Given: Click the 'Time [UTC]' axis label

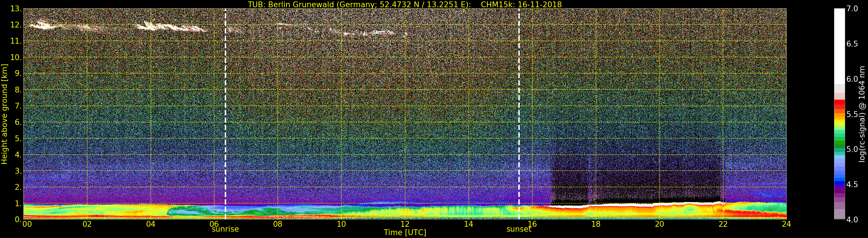Looking at the screenshot, I should click(x=405, y=232).
